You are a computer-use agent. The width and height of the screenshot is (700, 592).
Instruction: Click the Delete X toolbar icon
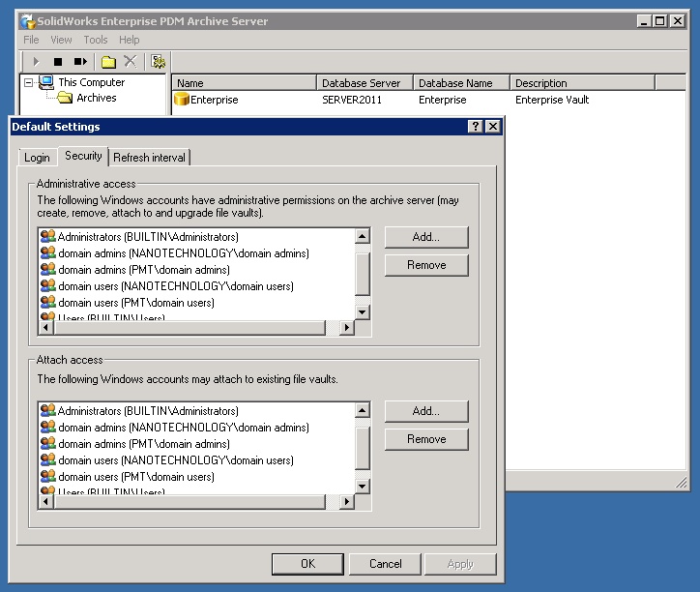[131, 61]
